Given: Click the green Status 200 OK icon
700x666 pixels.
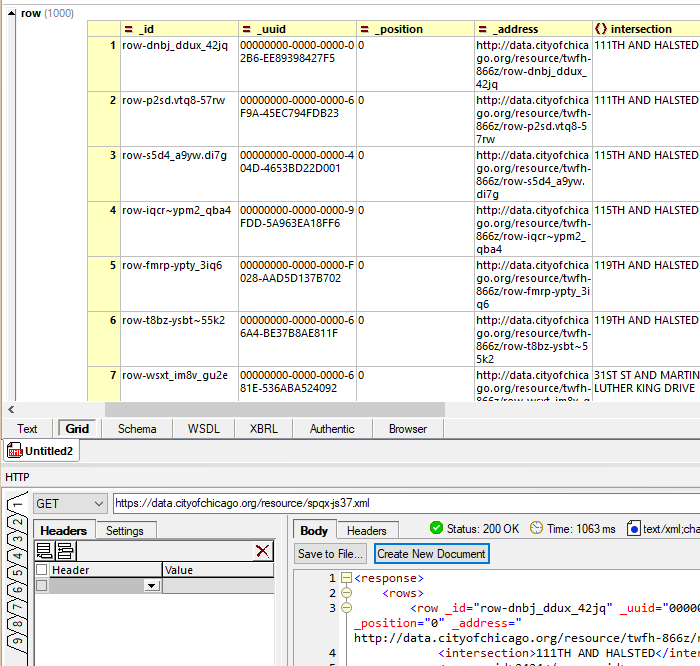Looking at the screenshot, I should (x=436, y=528).
